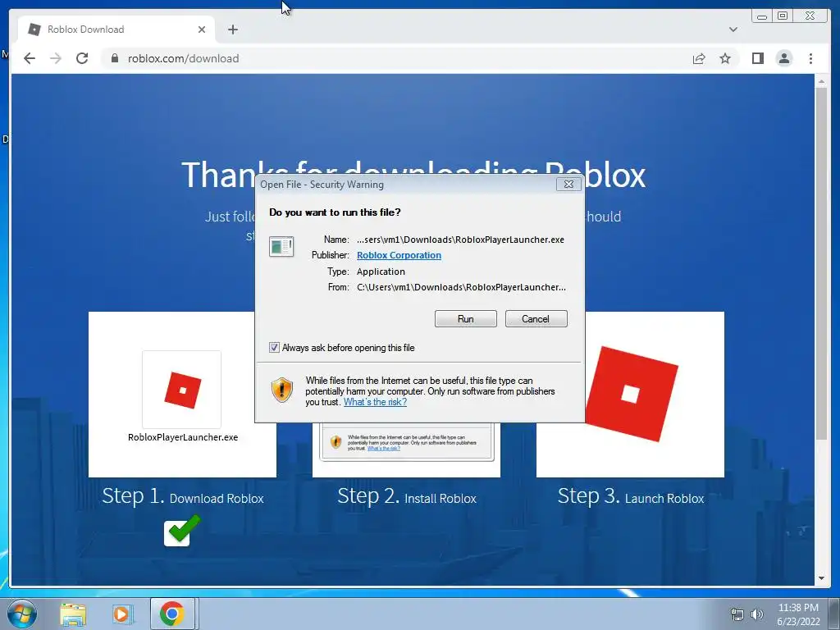
Task: Click the RobloxPlayerLauncher.exe thumbnail in Step 1
Action: coord(182,390)
